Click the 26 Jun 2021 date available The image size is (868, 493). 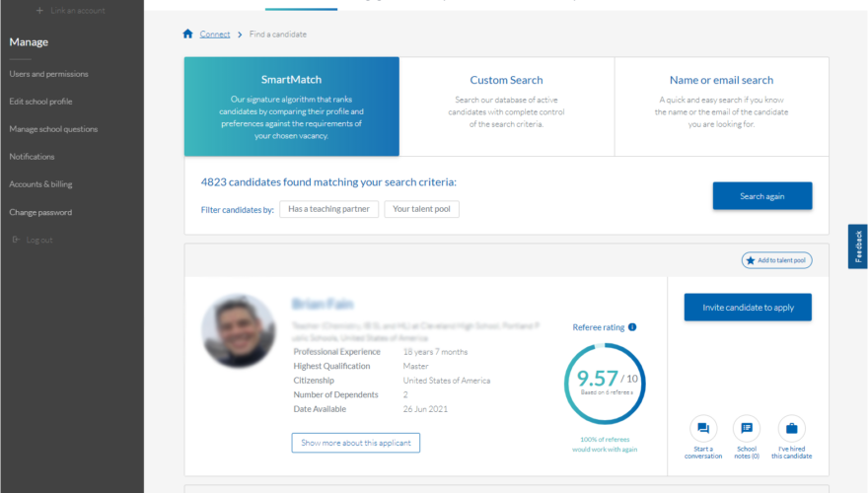pos(425,409)
